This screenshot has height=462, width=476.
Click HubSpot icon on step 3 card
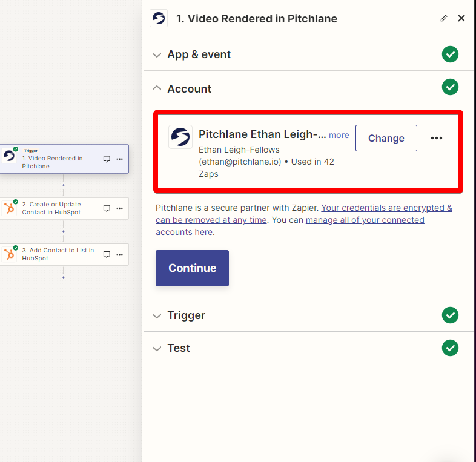point(9,254)
